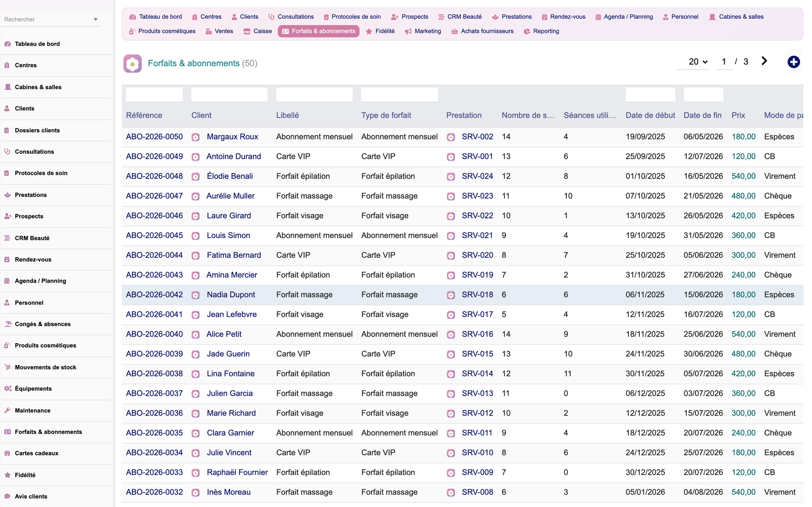Click the client icon beside Margaux Roux

click(x=196, y=137)
